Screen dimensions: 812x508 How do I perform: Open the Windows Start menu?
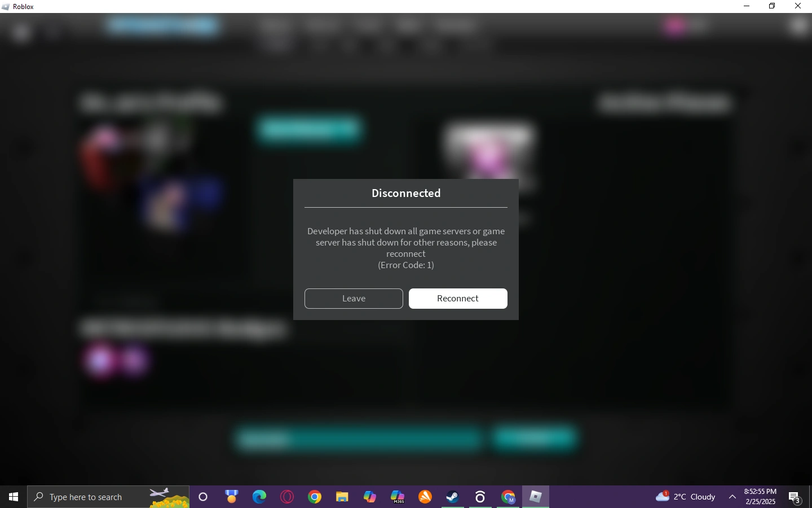click(x=14, y=497)
